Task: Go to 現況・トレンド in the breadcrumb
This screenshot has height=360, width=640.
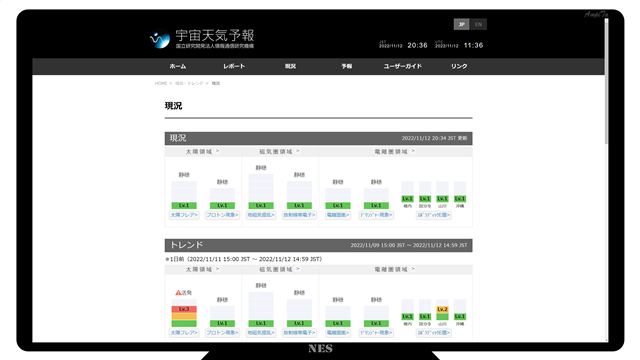Action: [189, 83]
